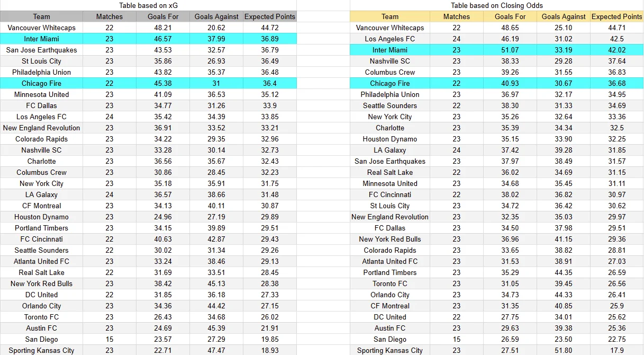Click the Expected Points value 42.02
Viewport: 644px width, 355px height.
(x=616, y=50)
